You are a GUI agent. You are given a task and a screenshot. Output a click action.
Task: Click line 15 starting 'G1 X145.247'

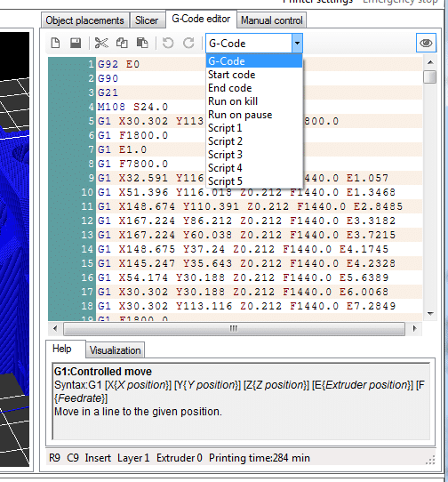[x=246, y=263]
